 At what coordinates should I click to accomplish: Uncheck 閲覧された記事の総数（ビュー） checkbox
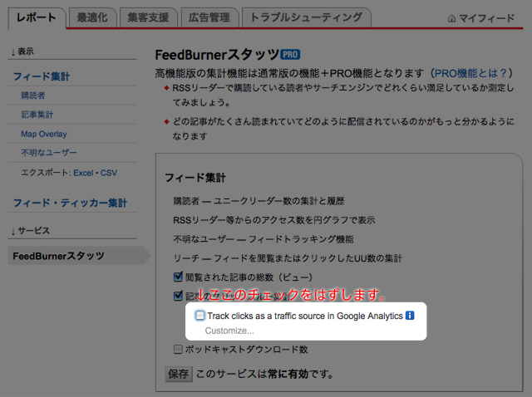tap(178, 277)
